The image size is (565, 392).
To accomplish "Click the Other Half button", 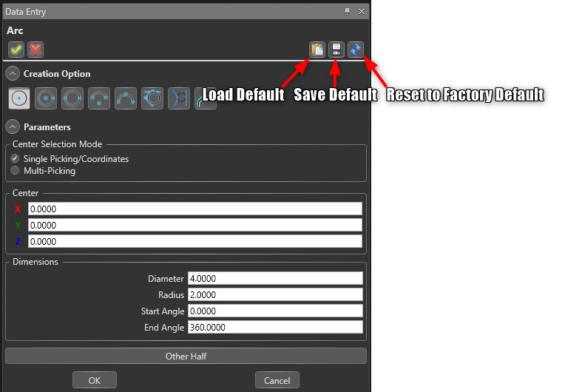I will [x=186, y=356].
